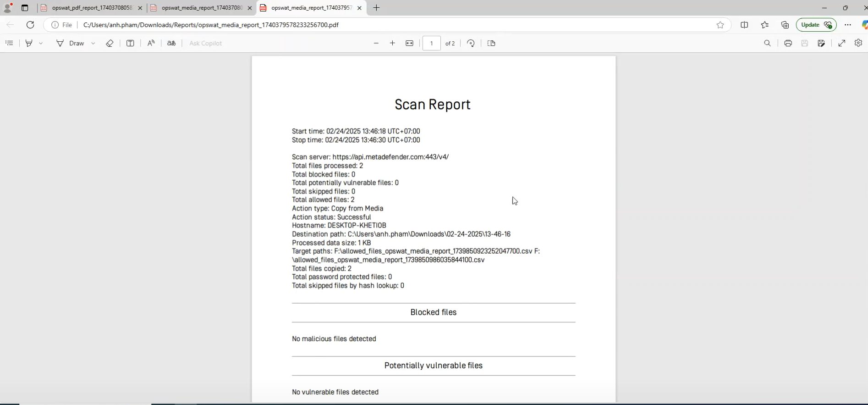Image resolution: width=868 pixels, height=405 pixels.
Task: Click the Save as icon
Action: 821,43
